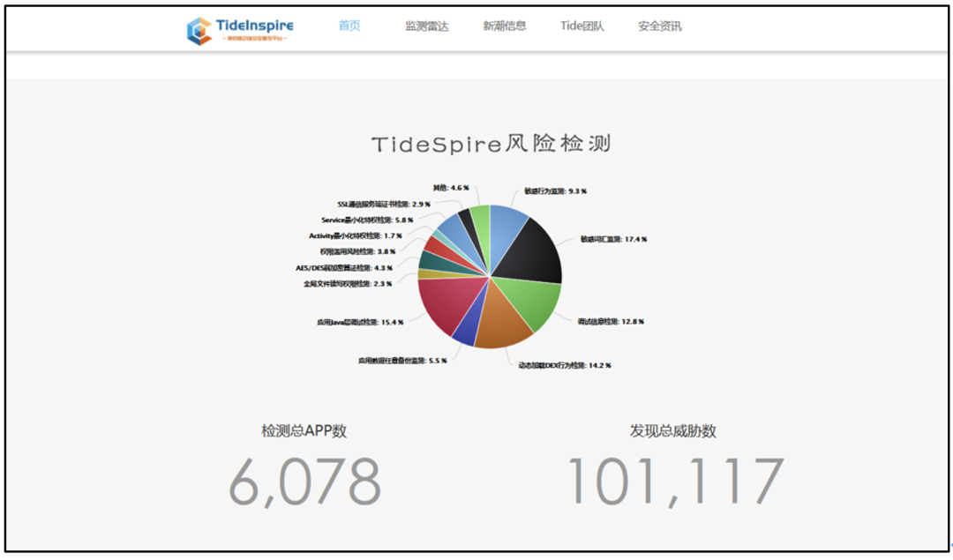Viewport: 953px width, 560px height.
Task: Click the 应用数据任意备份监测: 5.5 % label
Action: pyautogui.click(x=402, y=361)
